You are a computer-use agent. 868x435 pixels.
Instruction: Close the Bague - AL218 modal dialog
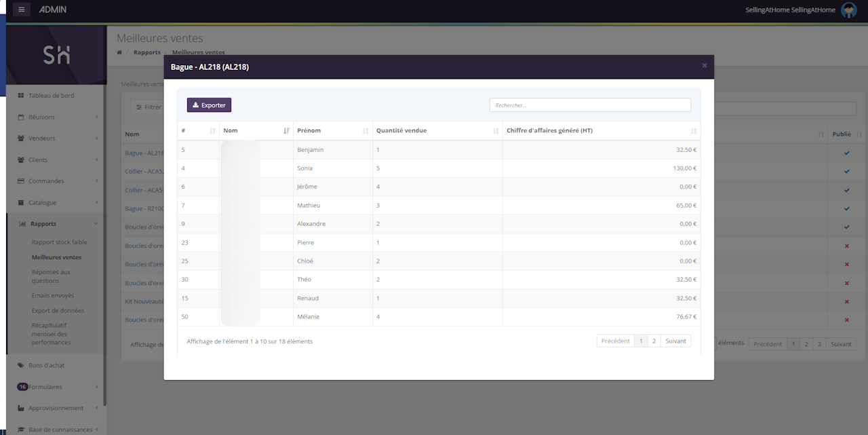coord(704,66)
